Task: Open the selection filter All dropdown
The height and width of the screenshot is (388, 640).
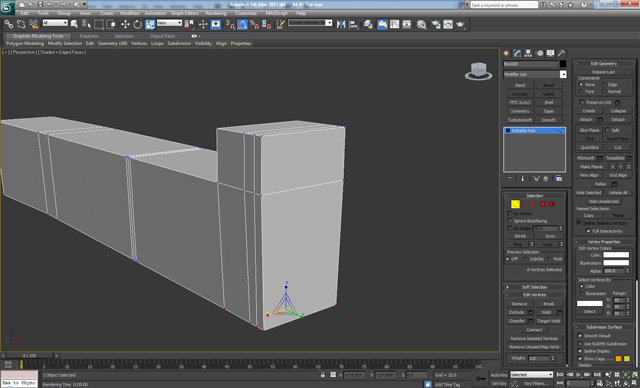Action: 55,23
